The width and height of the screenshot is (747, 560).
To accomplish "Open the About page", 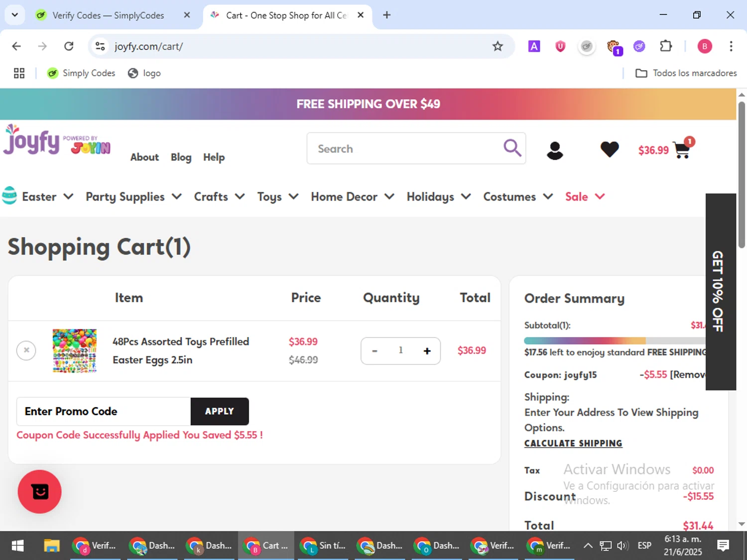I will click(x=144, y=157).
